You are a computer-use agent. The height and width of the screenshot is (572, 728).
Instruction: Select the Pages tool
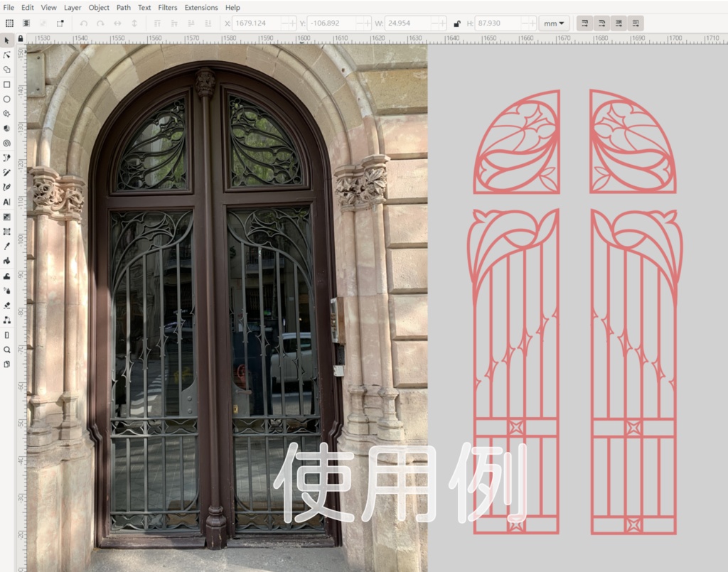pos(6,365)
